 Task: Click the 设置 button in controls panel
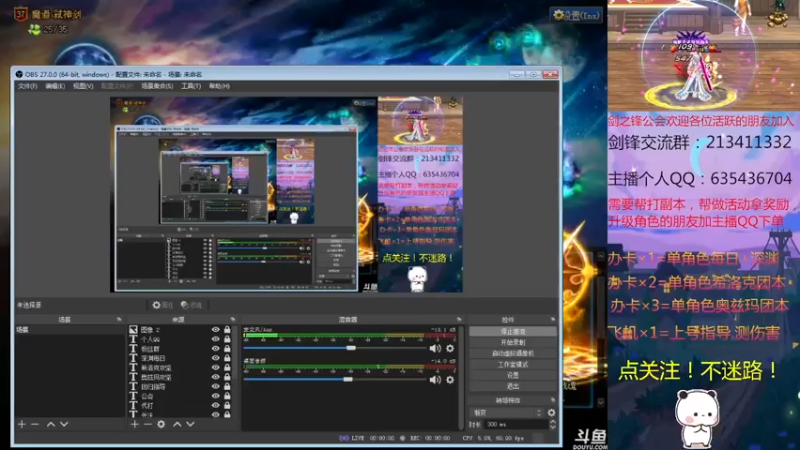tap(513, 375)
